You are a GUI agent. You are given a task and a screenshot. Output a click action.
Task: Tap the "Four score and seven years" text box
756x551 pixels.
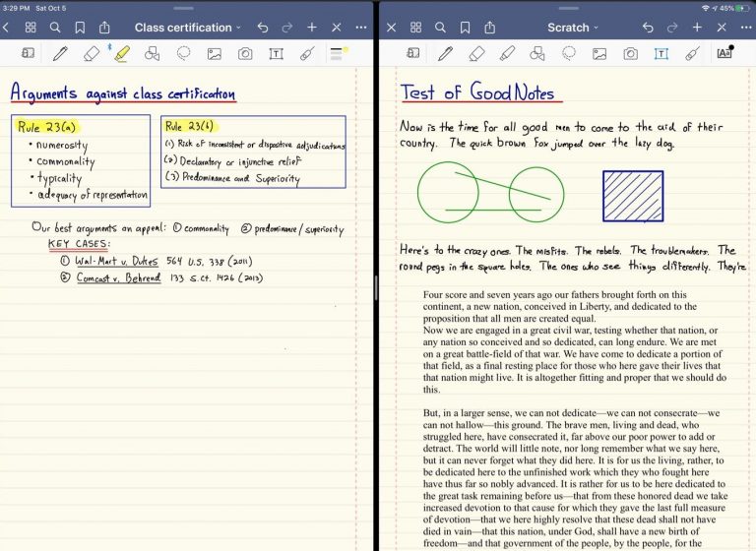(575, 419)
